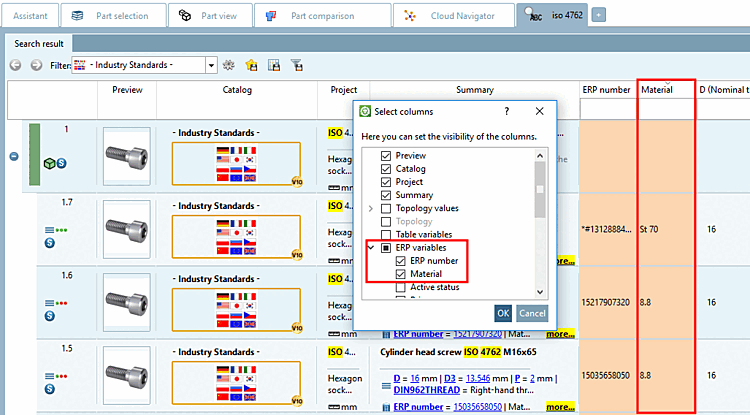The width and height of the screenshot is (750, 415).
Task: Uncheck the Project checkbox
Action: pos(386,182)
